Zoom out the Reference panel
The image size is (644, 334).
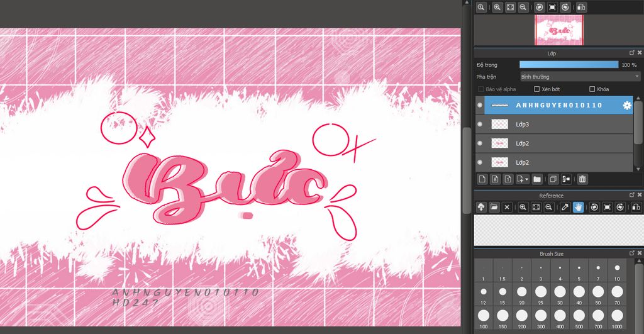click(548, 207)
